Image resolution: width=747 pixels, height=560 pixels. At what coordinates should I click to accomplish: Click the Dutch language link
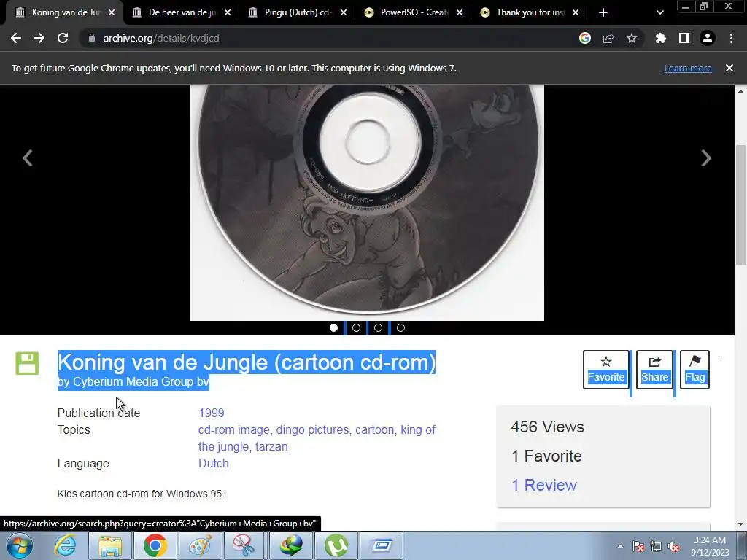click(x=214, y=463)
